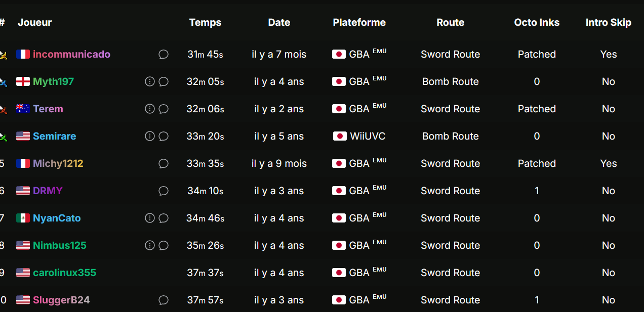
Task: Click the info circle icon for NyanCato
Action: pyautogui.click(x=150, y=218)
